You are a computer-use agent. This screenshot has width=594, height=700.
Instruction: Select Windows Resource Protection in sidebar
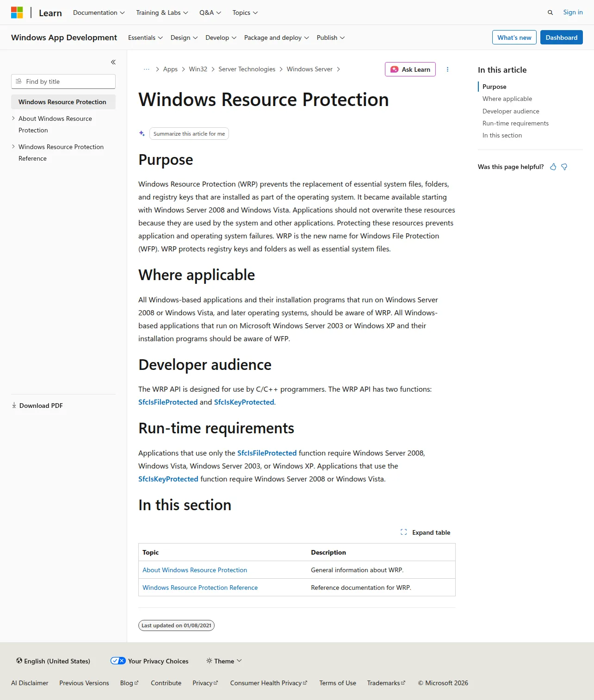pyautogui.click(x=63, y=102)
